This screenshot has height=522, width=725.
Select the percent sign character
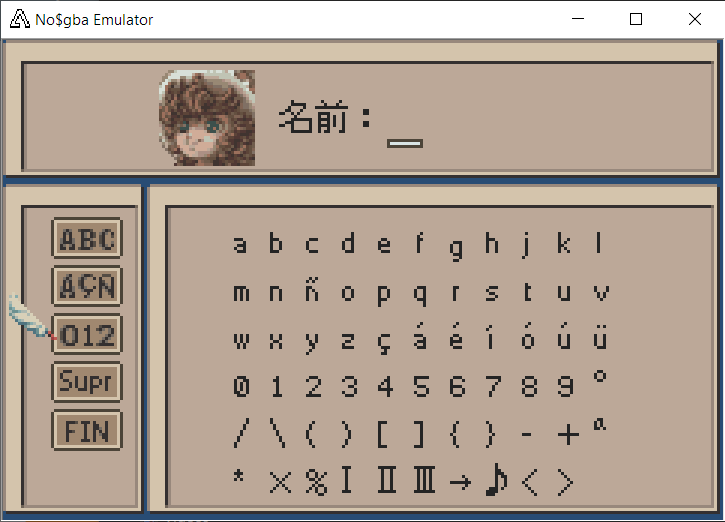coord(315,482)
